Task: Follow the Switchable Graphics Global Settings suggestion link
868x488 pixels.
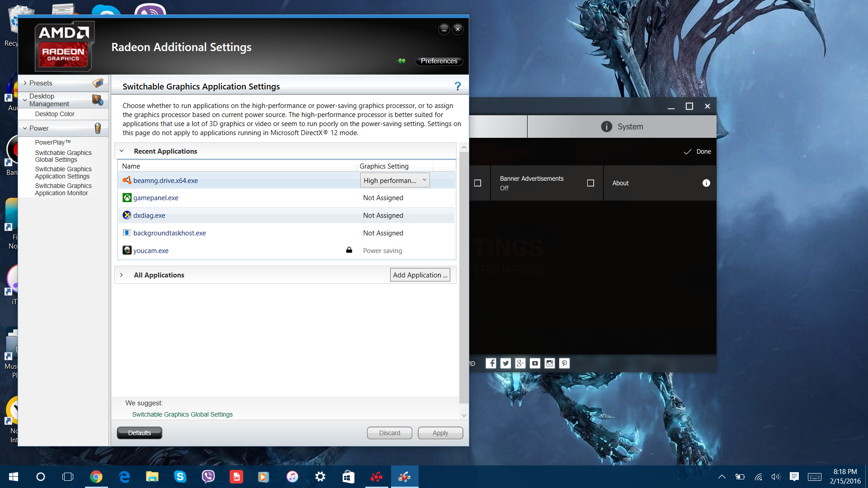Action: click(182, 414)
